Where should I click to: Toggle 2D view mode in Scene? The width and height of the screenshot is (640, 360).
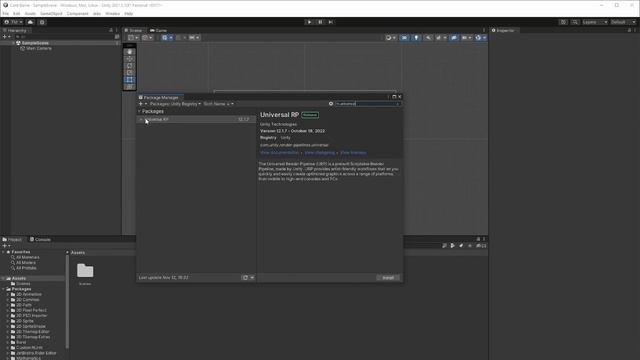pyautogui.click(x=404, y=38)
